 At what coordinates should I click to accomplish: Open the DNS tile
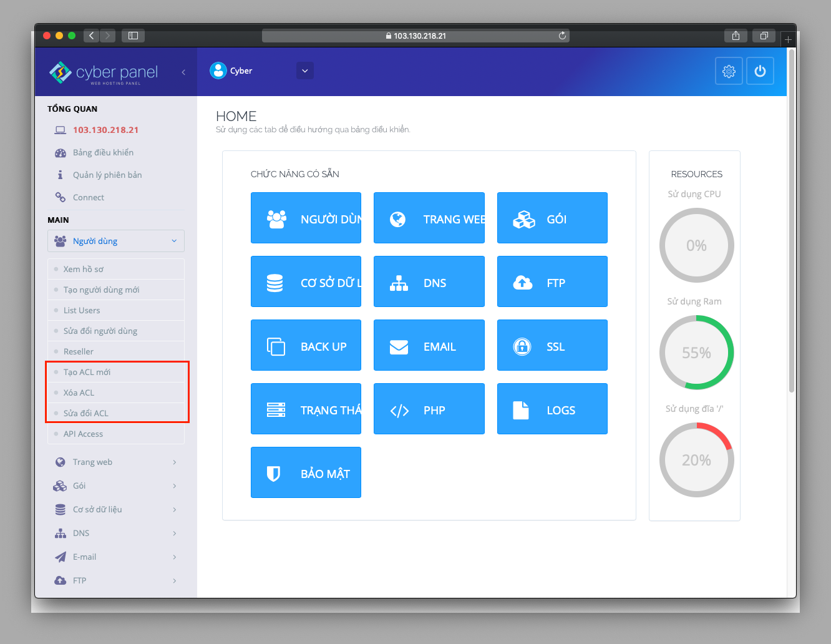429,281
